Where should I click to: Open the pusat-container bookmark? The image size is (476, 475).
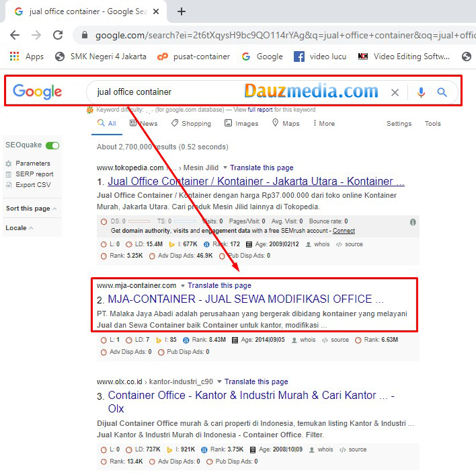click(x=194, y=57)
